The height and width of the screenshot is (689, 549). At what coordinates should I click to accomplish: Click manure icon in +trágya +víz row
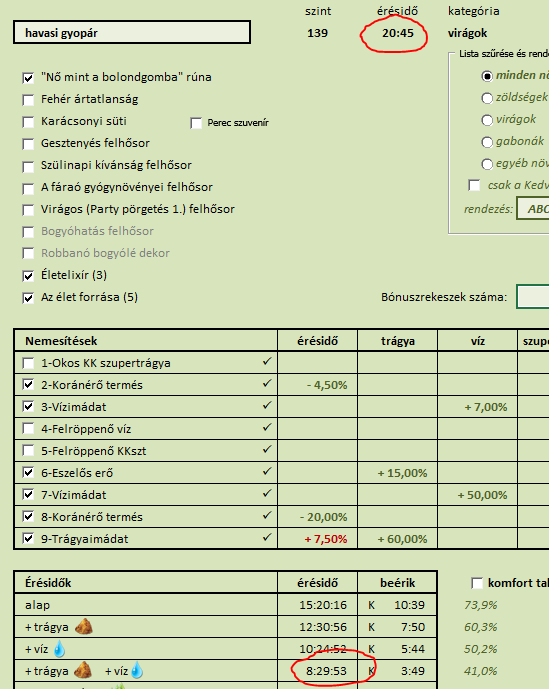[x=83, y=671]
